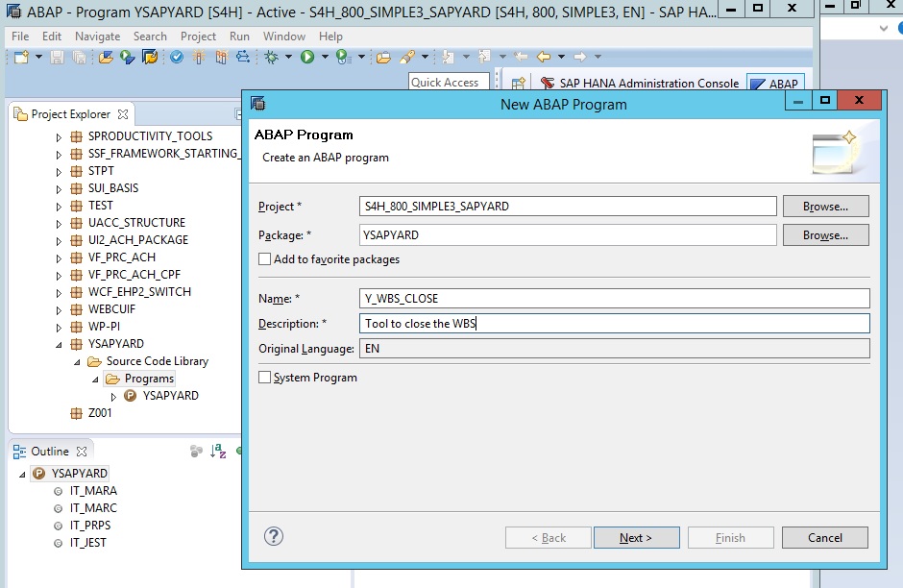Click the Activate (matchstick) toolbar icon
903x588 pixels.
pos(199,57)
